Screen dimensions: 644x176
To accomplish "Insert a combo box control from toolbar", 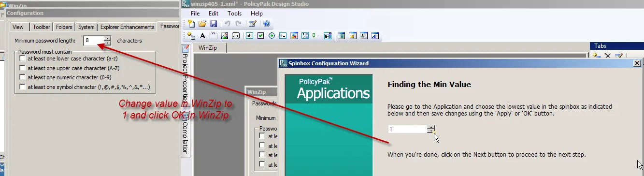I will [x=328, y=35].
